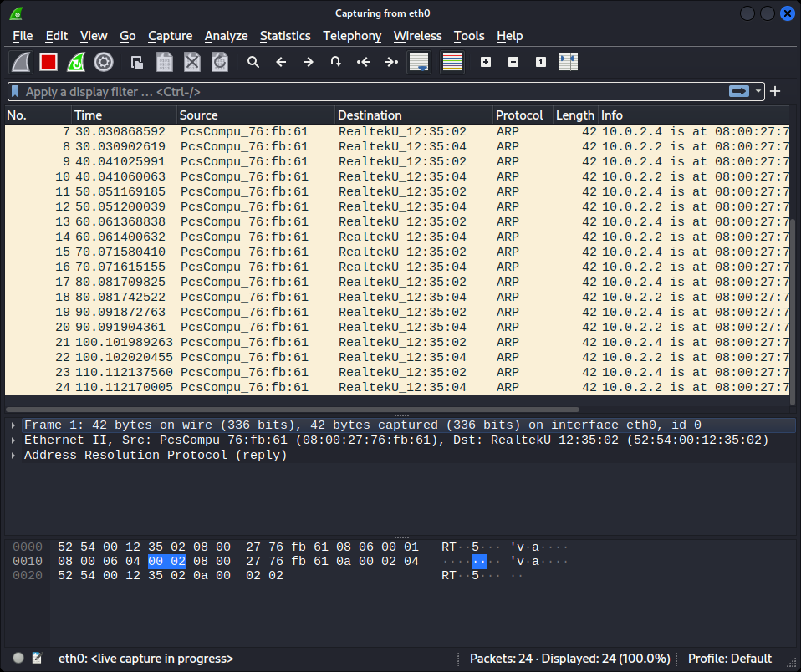Select packet number 15 in the list
801x672 pixels.
(x=251, y=252)
